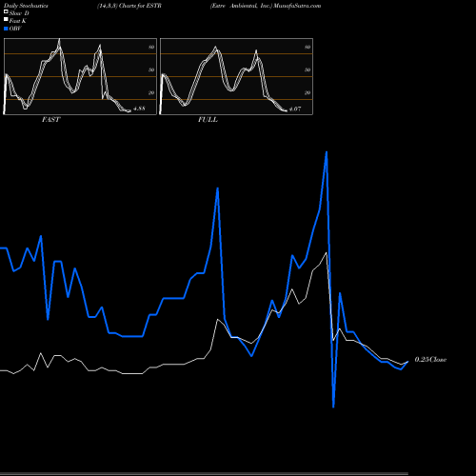Click the 80 level label in FAST chart

(151, 47)
